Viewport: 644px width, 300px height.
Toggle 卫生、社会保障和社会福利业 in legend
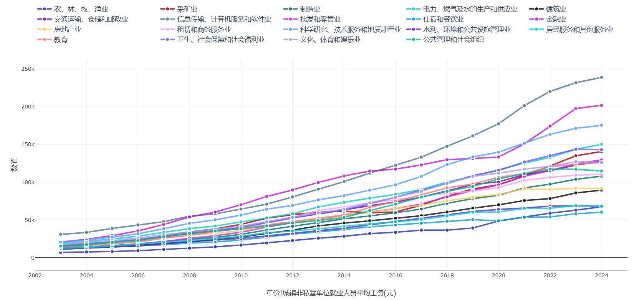[x=213, y=39]
